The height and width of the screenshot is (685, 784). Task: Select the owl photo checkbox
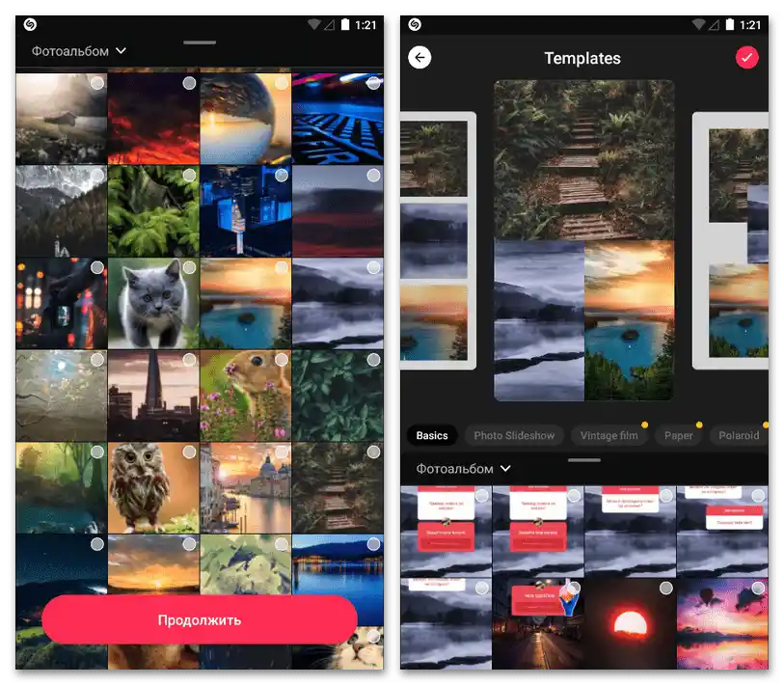(x=189, y=452)
